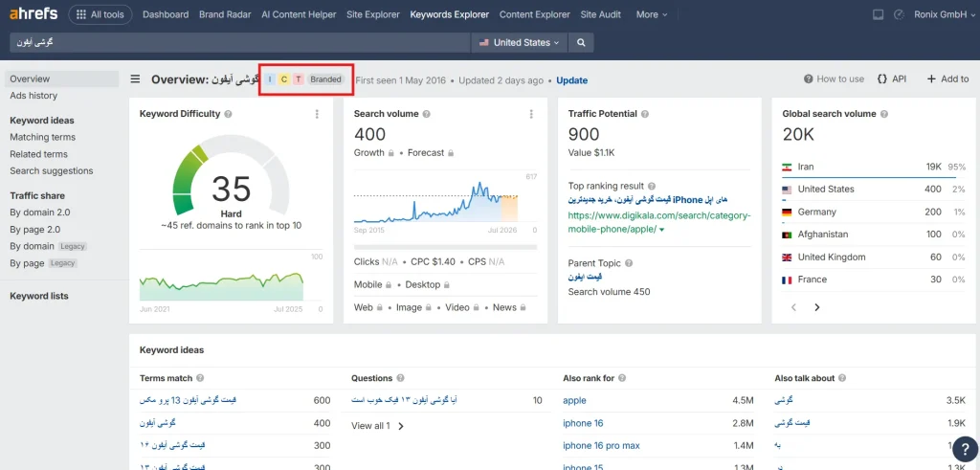Click Questions help icon
This screenshot has height=470, width=980.
(x=400, y=379)
